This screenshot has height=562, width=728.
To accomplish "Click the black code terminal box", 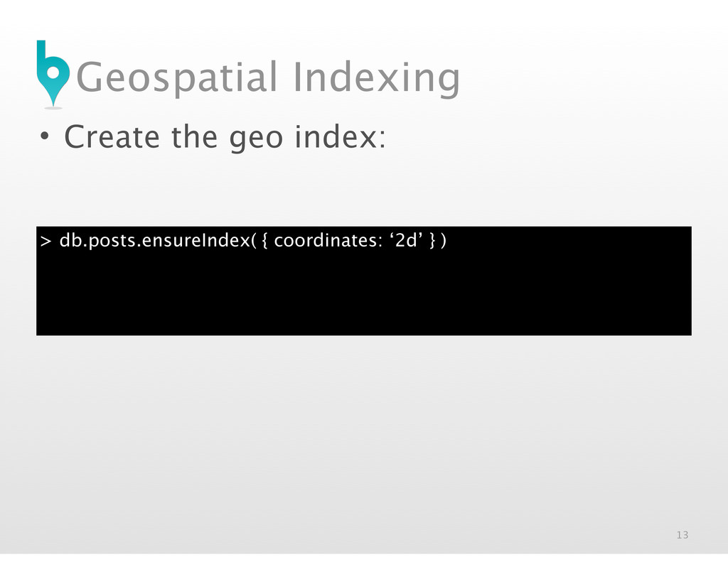I will [x=363, y=281].
